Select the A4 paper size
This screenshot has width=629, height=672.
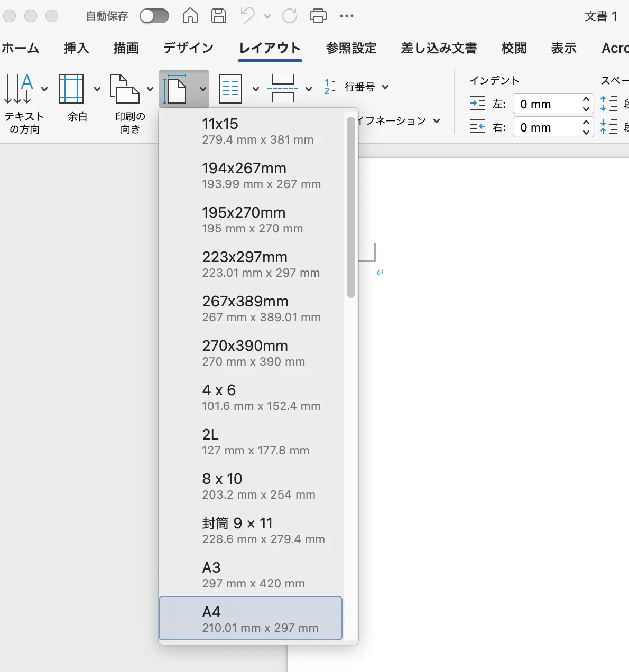tap(251, 618)
